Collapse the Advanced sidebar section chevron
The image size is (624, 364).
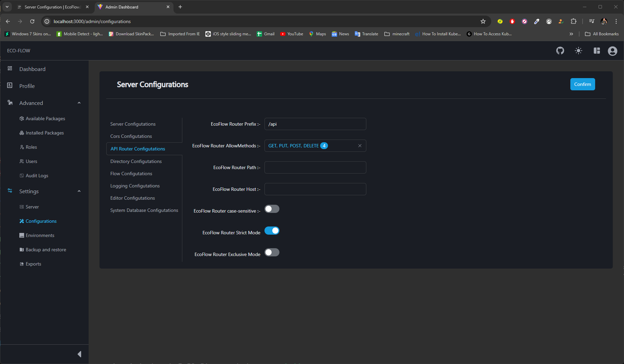[79, 103]
